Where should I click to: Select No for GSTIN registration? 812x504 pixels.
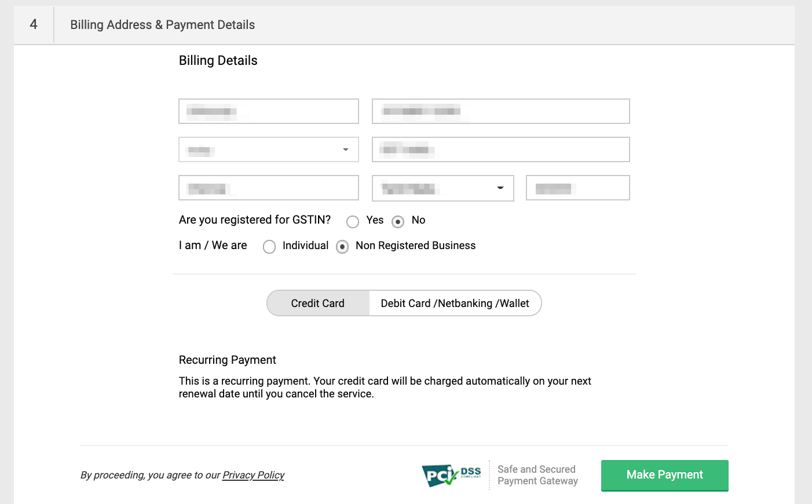[x=398, y=221]
